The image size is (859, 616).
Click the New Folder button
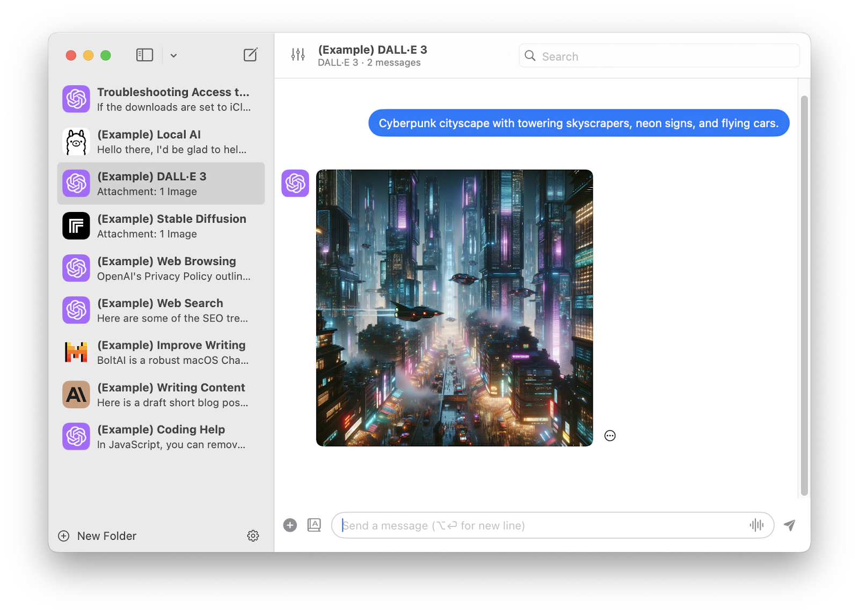coord(97,536)
